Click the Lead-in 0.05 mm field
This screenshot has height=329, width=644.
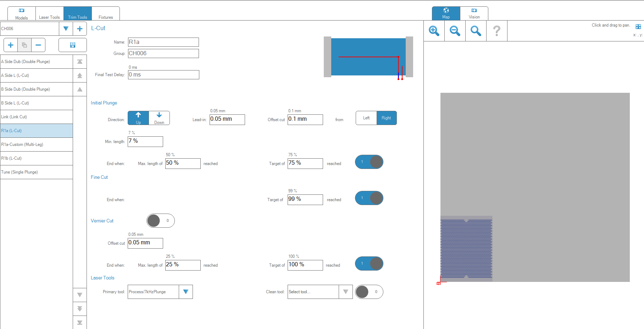click(227, 119)
